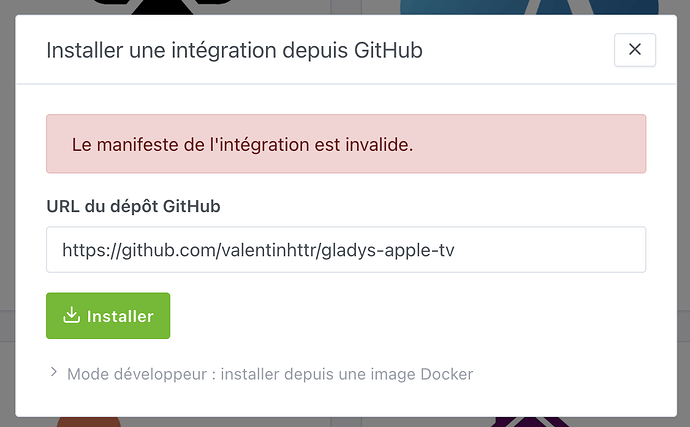
Task: Click the invalid manifest error alert
Action: 346,144
